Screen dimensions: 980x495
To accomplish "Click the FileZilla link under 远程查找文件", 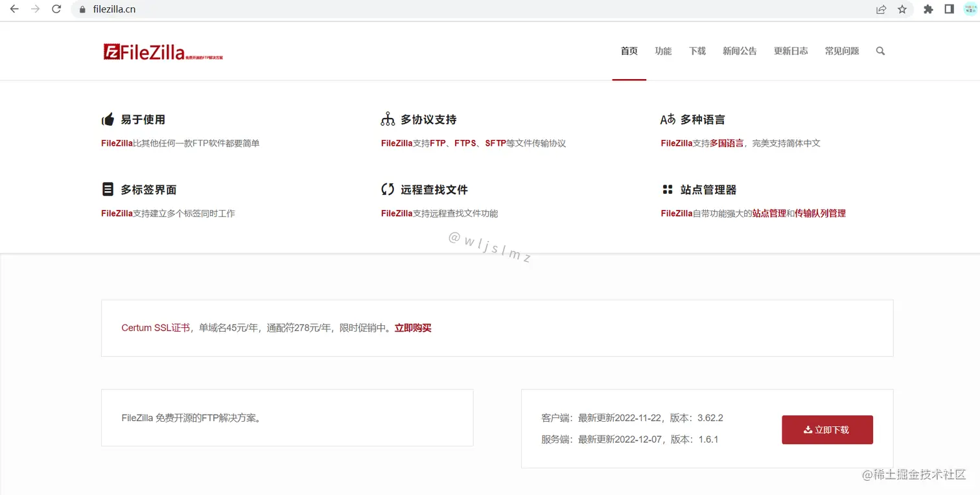I will 397,213.
